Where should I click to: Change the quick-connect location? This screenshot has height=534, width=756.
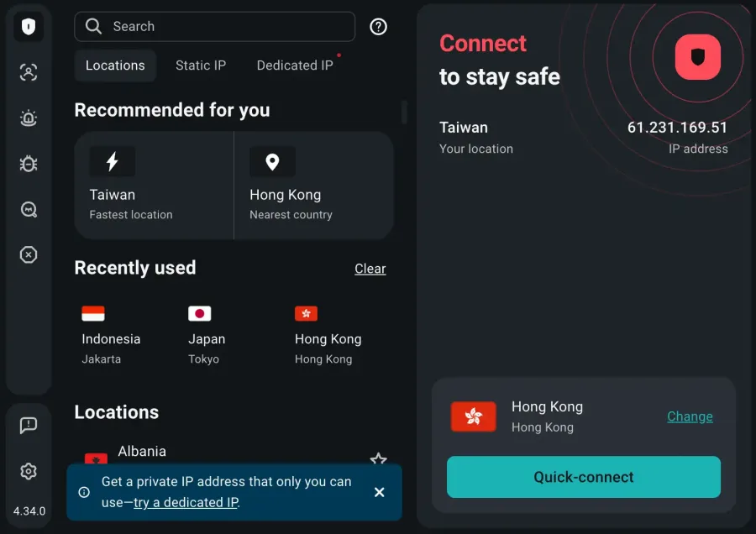click(690, 416)
